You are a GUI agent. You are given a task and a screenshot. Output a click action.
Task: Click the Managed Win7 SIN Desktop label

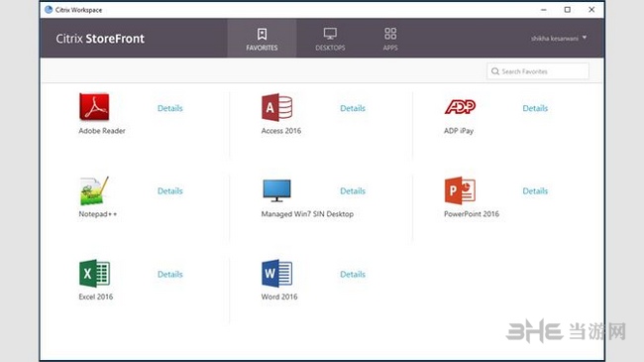307,214
